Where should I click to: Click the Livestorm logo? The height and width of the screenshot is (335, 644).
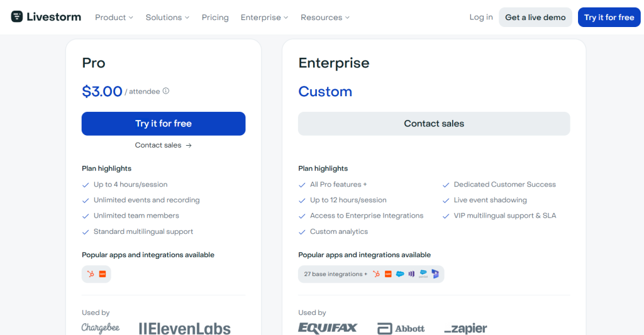(x=46, y=17)
